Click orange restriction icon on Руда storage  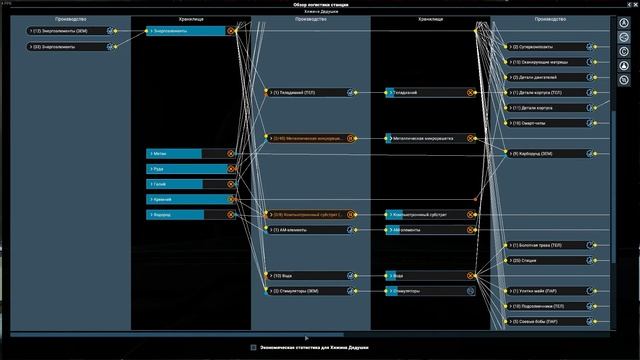click(x=231, y=169)
